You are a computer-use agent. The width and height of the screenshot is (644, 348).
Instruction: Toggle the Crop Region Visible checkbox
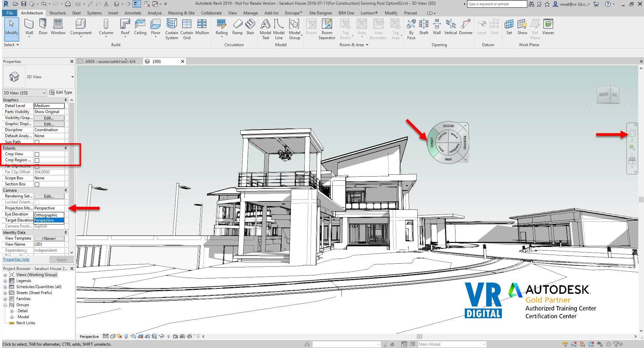click(x=37, y=160)
